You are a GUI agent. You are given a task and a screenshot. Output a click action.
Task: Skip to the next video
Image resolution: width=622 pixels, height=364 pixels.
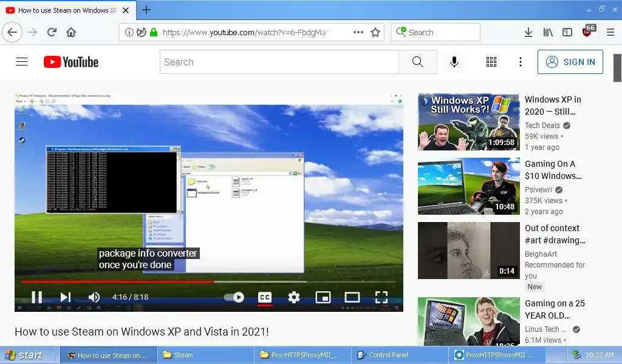[66, 297]
